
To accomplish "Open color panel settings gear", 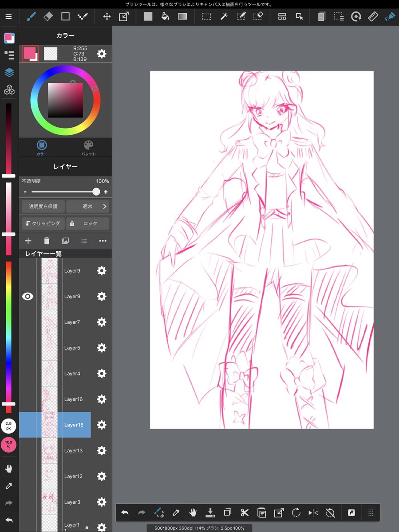I will pyautogui.click(x=102, y=54).
